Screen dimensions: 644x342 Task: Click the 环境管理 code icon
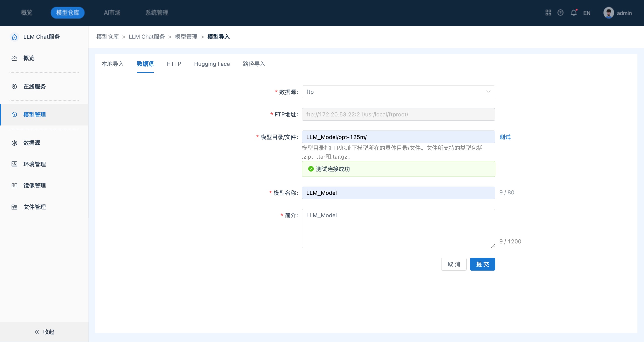click(14, 164)
